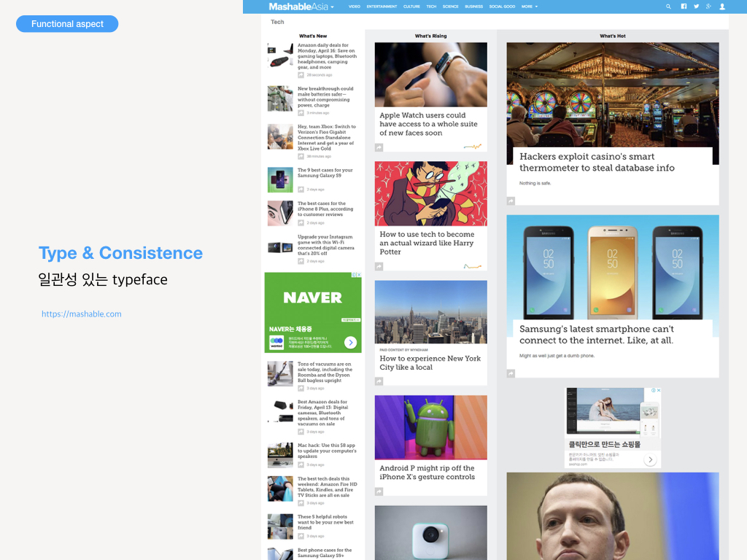Open Mashable's Facebook icon in header

(684, 7)
